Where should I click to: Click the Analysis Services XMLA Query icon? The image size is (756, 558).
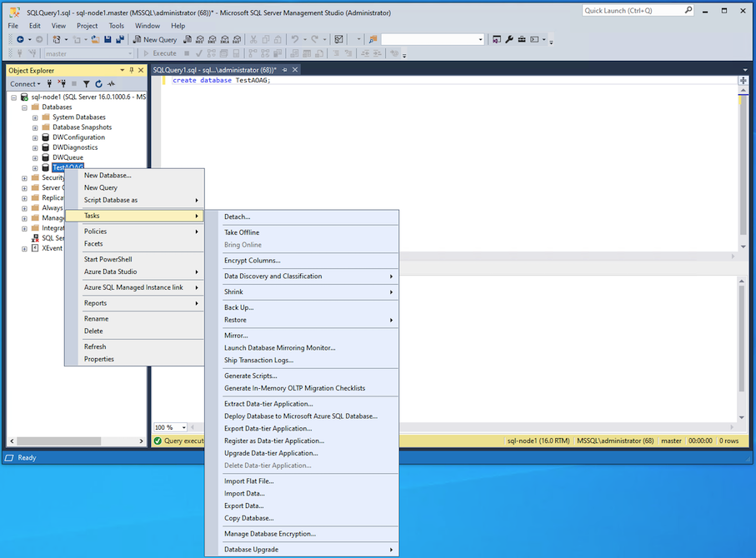[x=225, y=39]
